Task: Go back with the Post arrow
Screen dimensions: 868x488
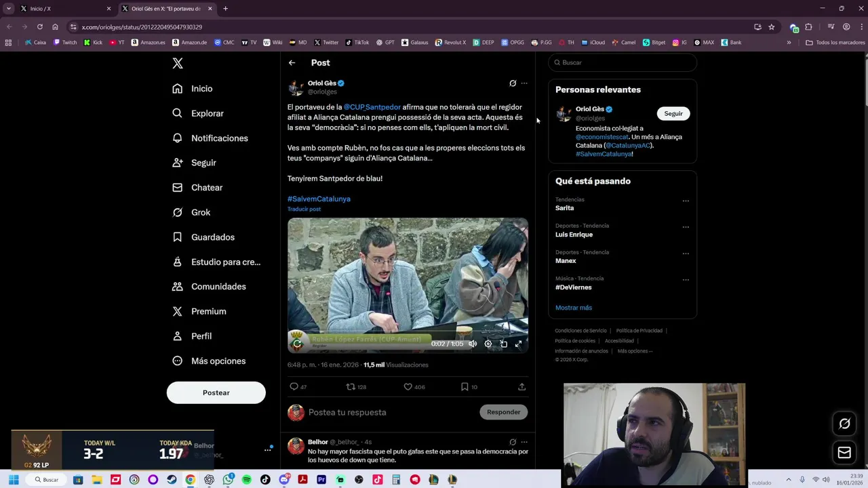Action: click(292, 62)
